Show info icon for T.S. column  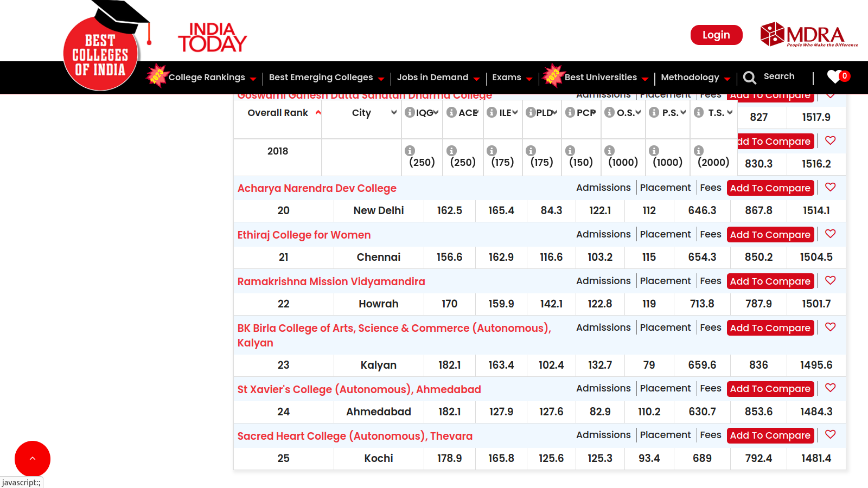click(x=699, y=112)
